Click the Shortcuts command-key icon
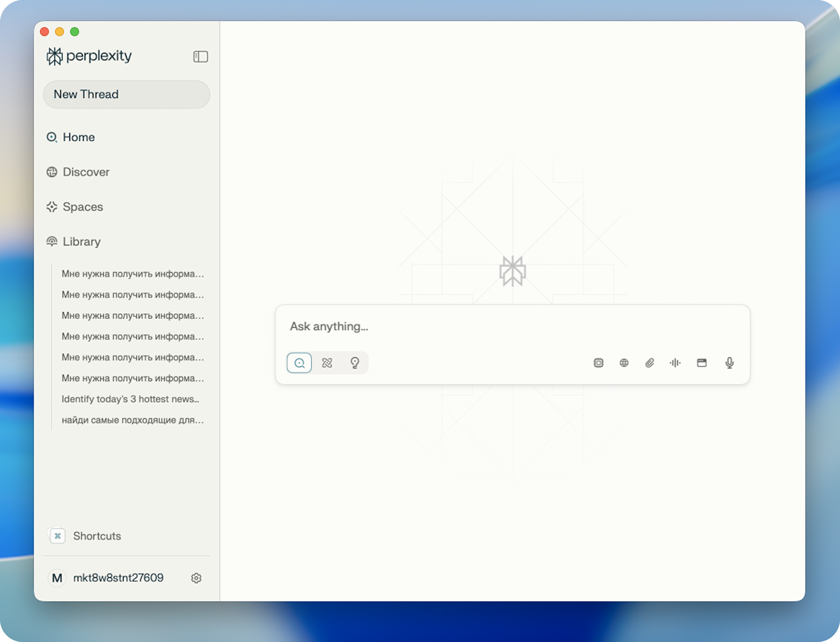This screenshot has height=642, width=840. tap(58, 536)
